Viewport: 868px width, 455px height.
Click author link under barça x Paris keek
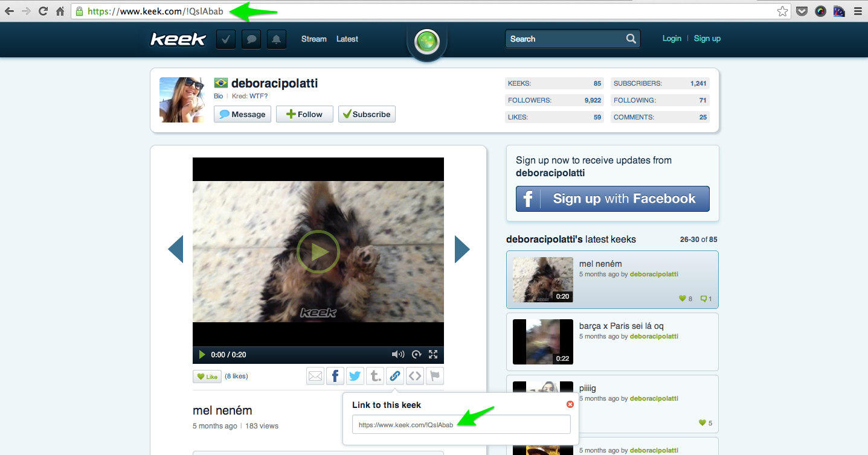click(654, 337)
